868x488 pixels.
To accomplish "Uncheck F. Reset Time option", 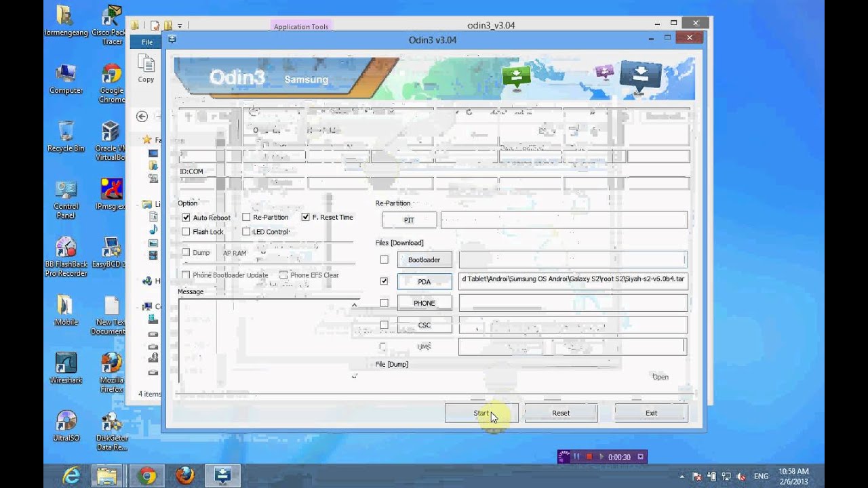I will click(x=305, y=217).
